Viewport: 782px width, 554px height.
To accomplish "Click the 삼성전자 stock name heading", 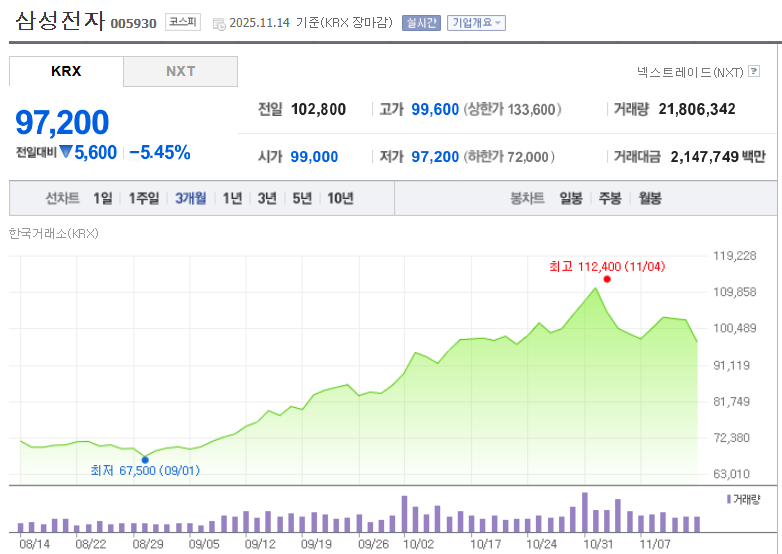I will [x=60, y=21].
